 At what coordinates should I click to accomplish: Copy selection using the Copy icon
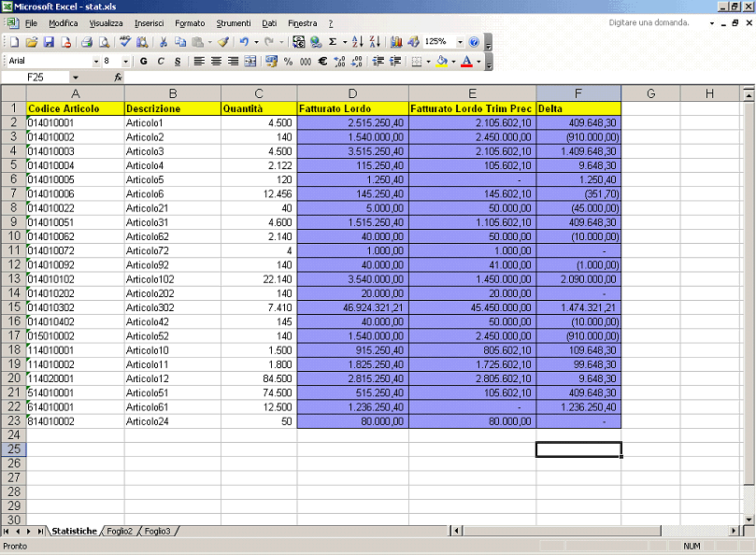[180, 42]
